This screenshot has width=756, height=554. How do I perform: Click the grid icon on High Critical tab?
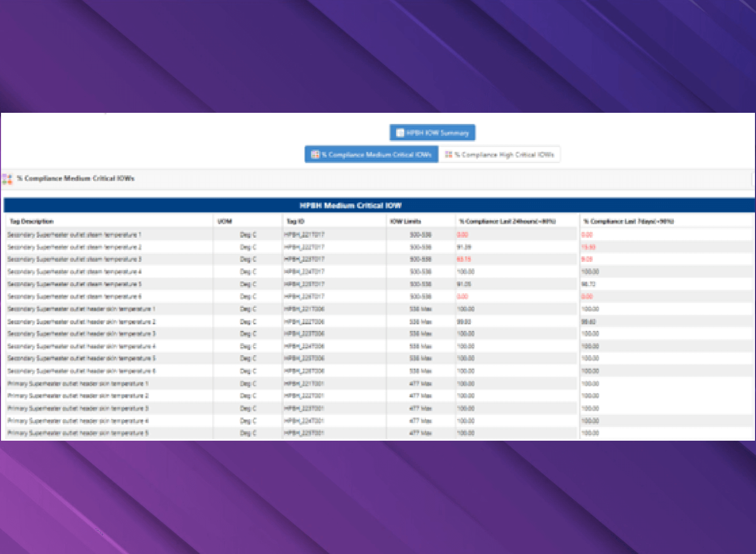coord(448,155)
